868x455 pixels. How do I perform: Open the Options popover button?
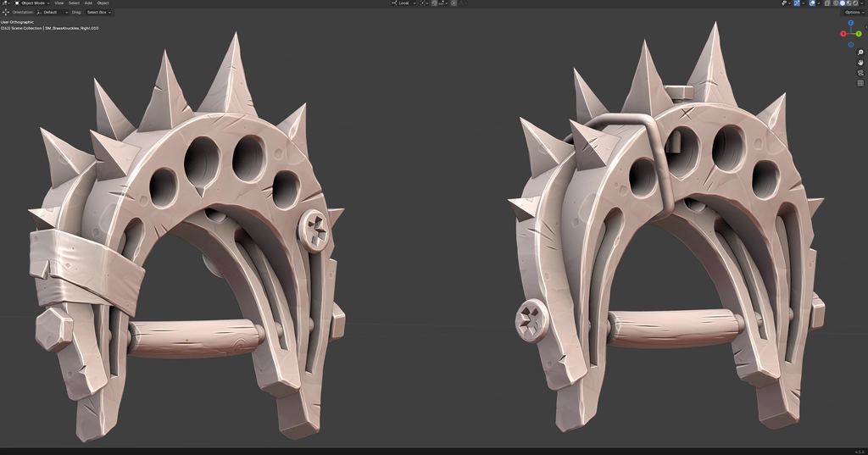pos(854,12)
